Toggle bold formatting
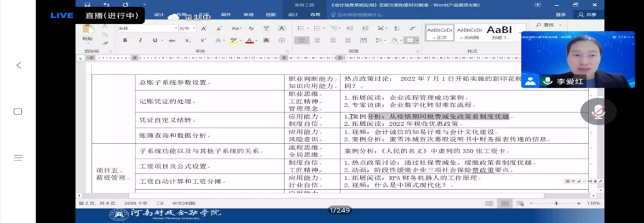 coord(125,40)
